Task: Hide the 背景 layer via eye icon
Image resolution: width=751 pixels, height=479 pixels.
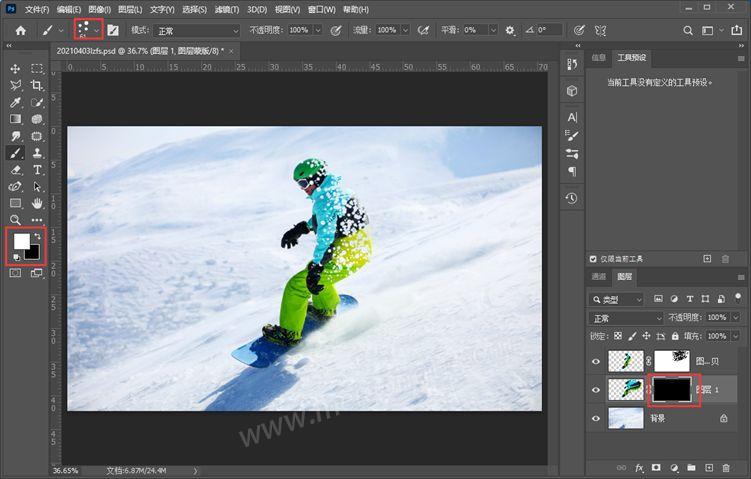Action: coord(596,418)
